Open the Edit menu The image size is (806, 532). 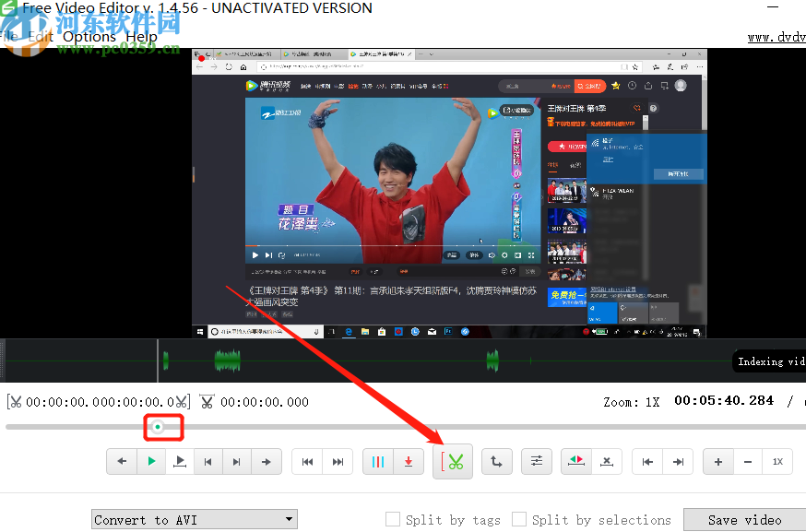(43, 37)
